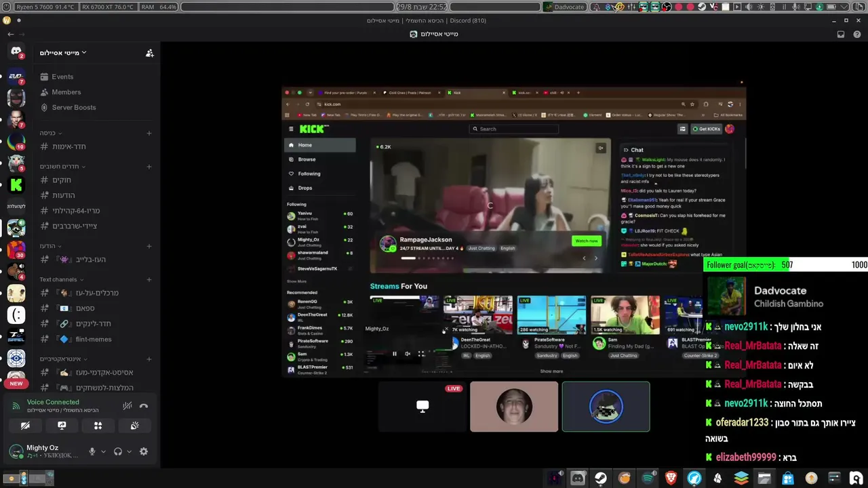Collapse the כניסה channel category
Image resolution: width=868 pixels, height=488 pixels.
tap(51, 133)
